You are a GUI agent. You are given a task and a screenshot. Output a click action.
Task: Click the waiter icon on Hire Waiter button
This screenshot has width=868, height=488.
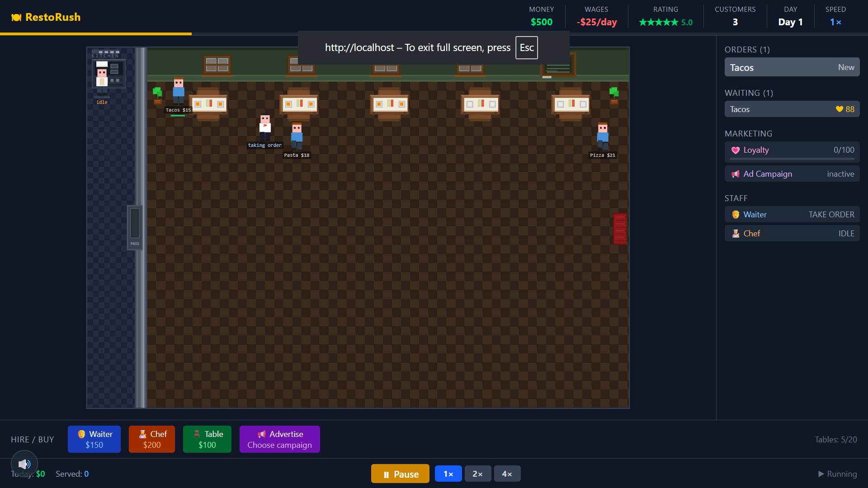click(x=81, y=434)
